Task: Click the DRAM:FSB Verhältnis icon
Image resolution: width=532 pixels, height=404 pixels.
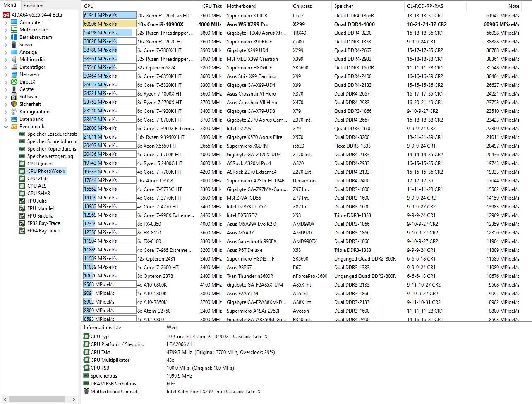Action: 86,384
